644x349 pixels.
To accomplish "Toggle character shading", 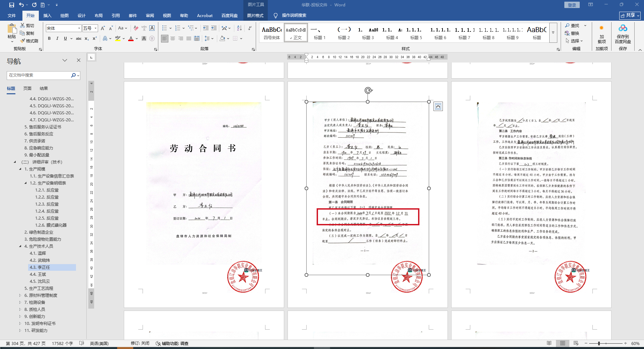I will (144, 38).
